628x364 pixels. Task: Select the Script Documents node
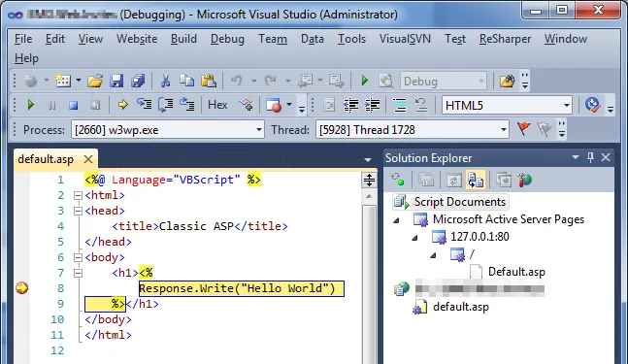(x=451, y=202)
